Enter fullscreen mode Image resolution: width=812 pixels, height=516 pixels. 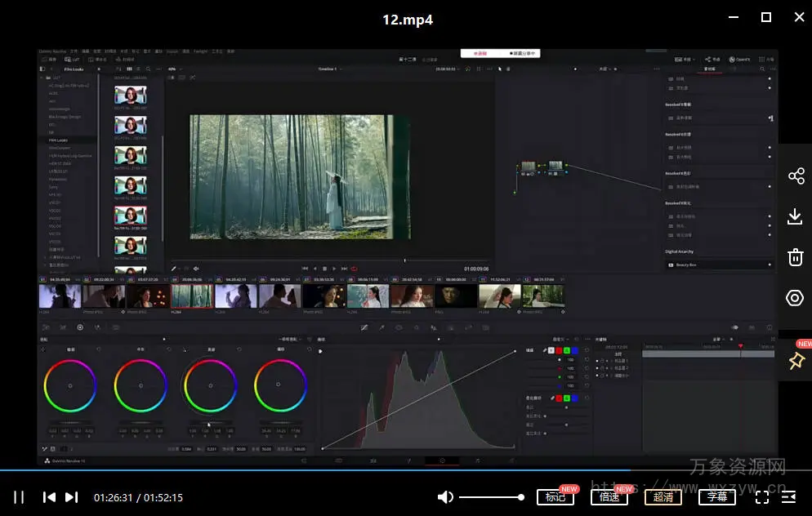click(x=762, y=496)
